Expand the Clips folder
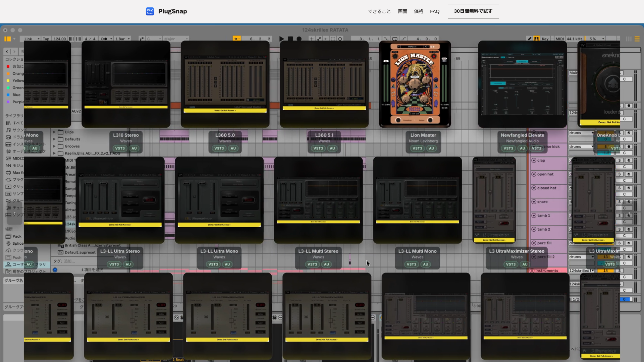This screenshot has height=362, width=644. pos(54,132)
